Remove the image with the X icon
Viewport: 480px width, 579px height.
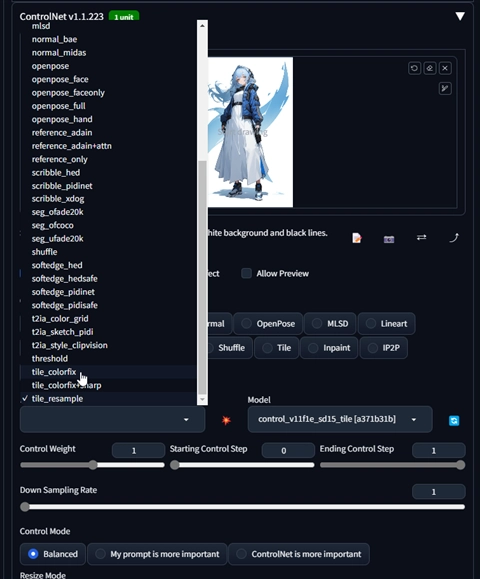(x=445, y=68)
